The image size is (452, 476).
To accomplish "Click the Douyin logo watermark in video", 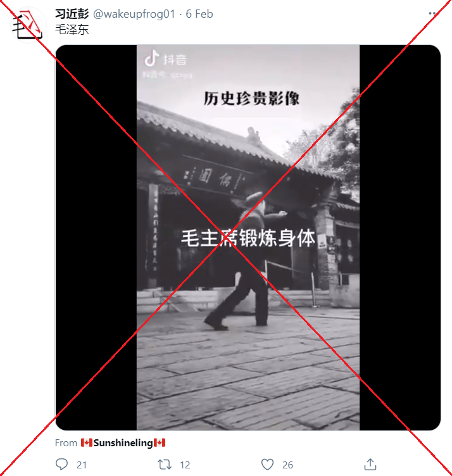I will pyautogui.click(x=165, y=58).
